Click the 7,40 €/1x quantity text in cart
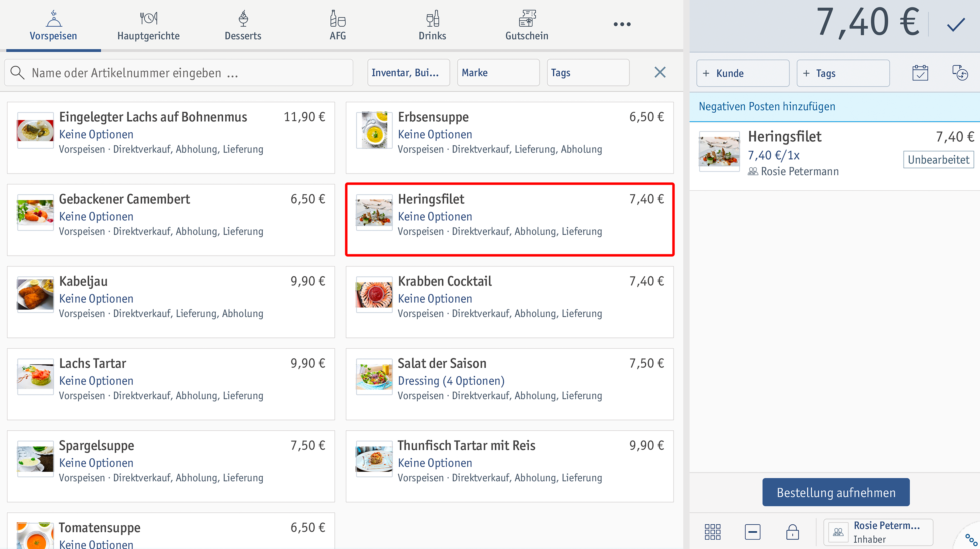The image size is (980, 549). point(774,155)
